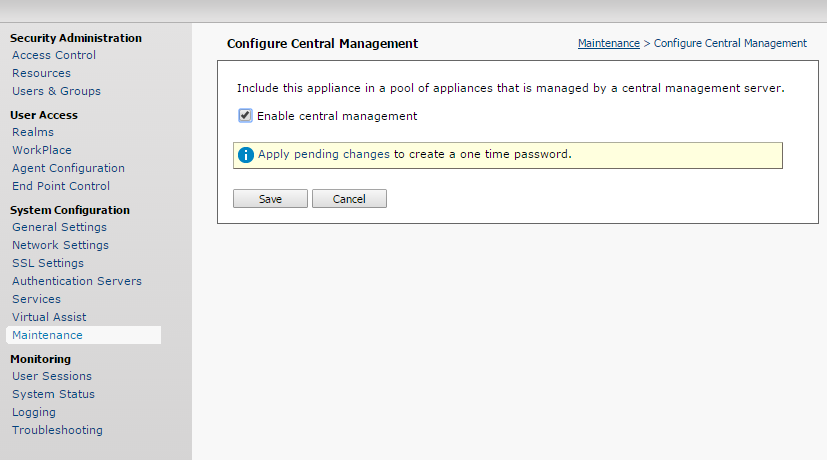This screenshot has width=827, height=460.
Task: View User Sessions monitoring page
Action: 52,376
